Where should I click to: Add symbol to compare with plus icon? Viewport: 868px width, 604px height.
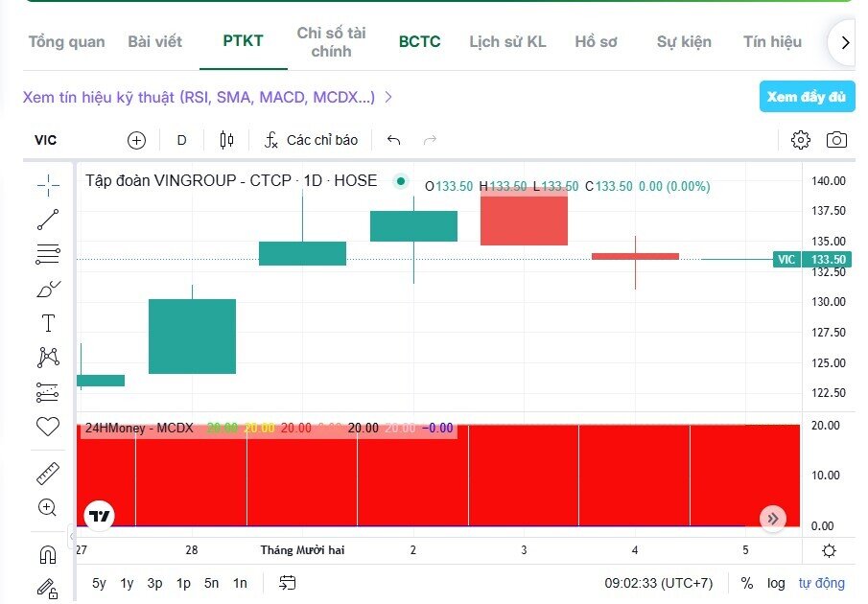[136, 140]
